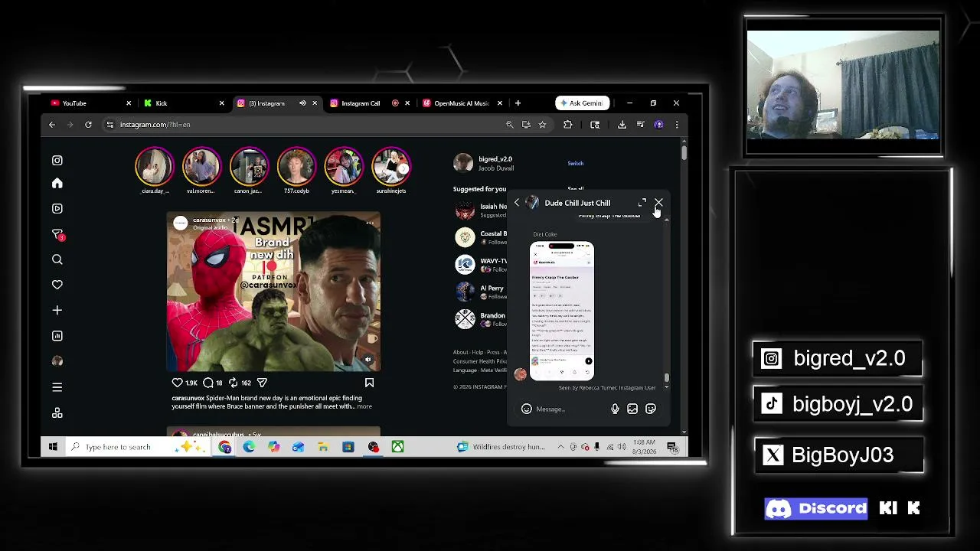
Task: Open File Explorer from taskbar
Action: [323, 447]
